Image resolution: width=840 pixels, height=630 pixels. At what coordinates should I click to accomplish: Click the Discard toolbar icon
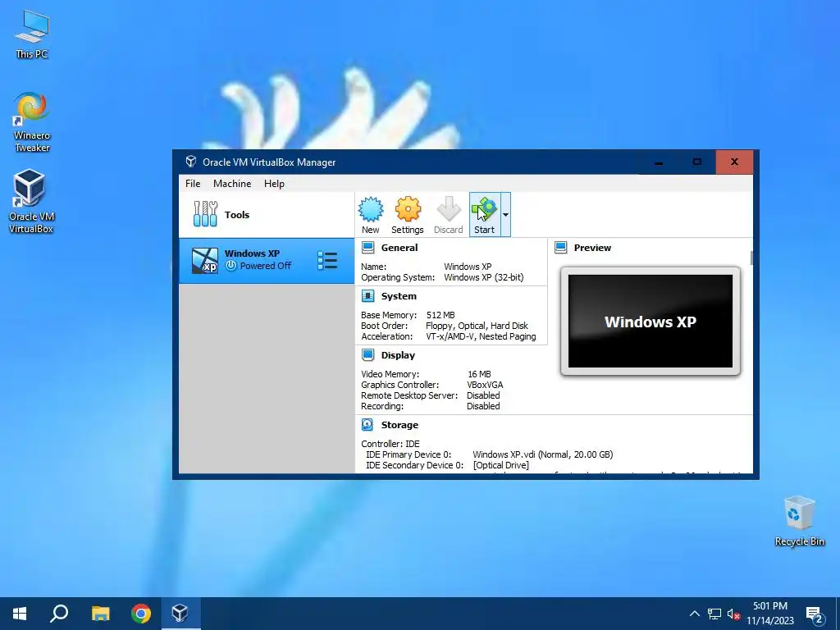point(449,215)
